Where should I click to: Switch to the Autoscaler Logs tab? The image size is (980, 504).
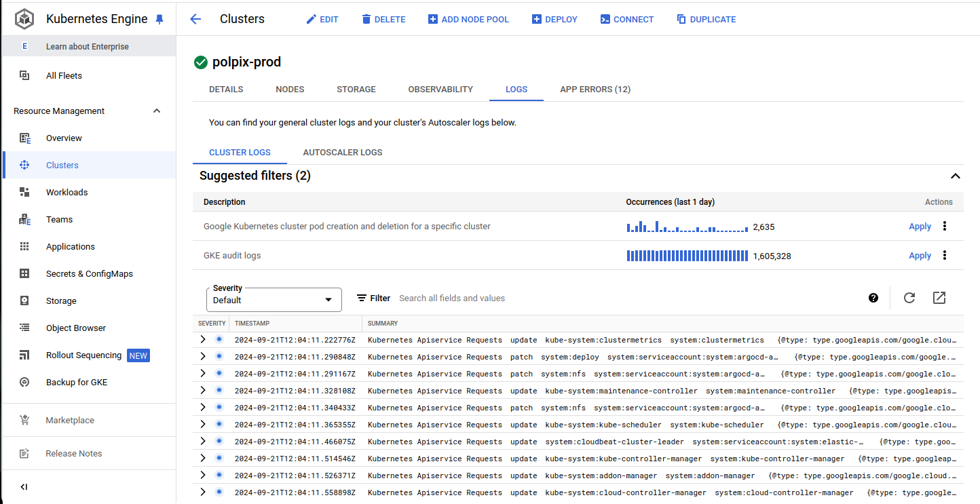(343, 152)
